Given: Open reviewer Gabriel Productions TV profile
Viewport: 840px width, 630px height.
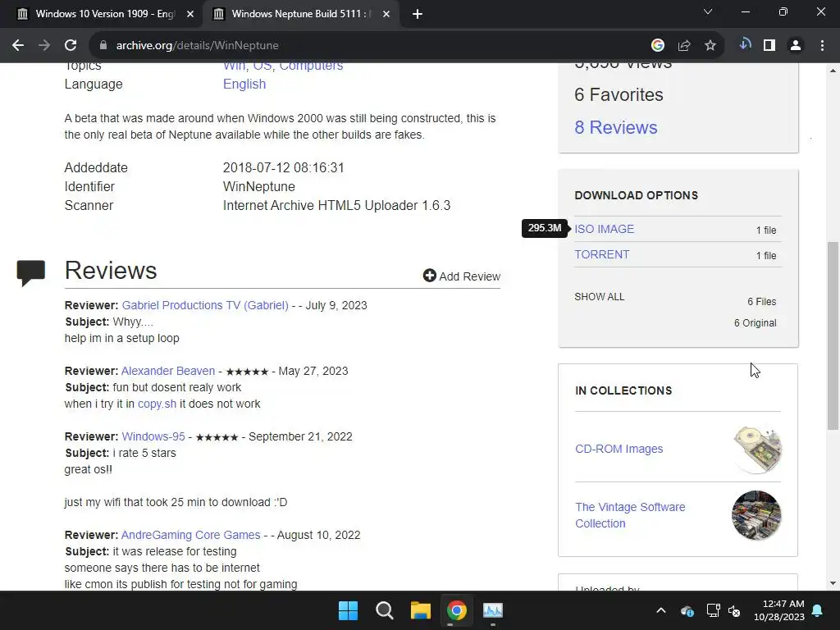Looking at the screenshot, I should 205,305.
